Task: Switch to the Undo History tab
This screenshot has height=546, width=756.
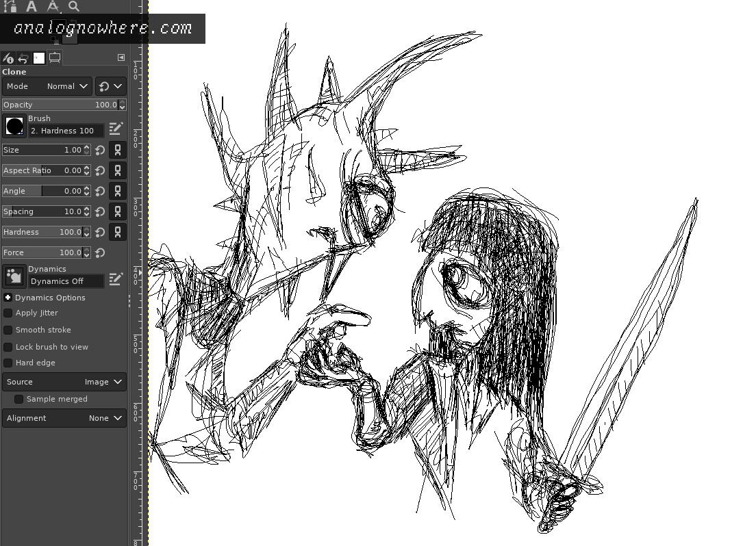Action: pyautogui.click(x=23, y=58)
